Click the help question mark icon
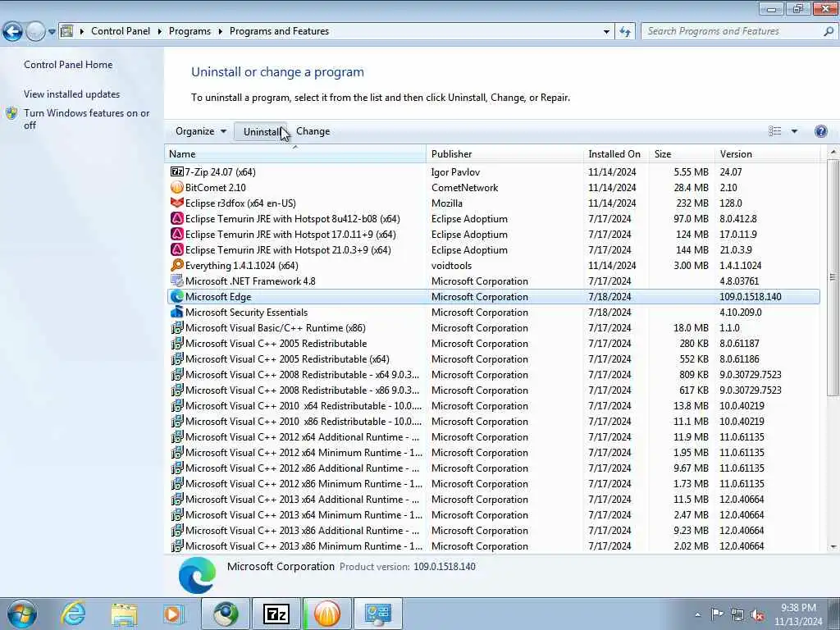The height and width of the screenshot is (630, 840). click(x=820, y=131)
